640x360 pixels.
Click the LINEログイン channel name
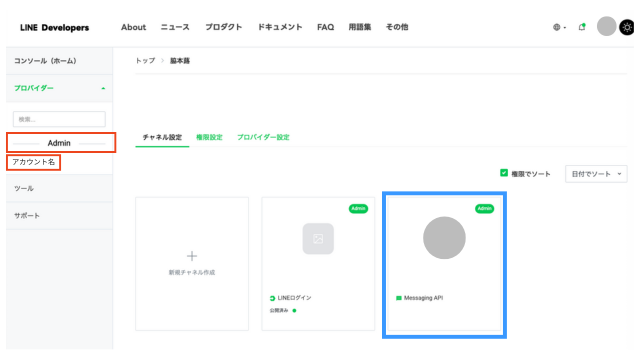tap(294, 298)
